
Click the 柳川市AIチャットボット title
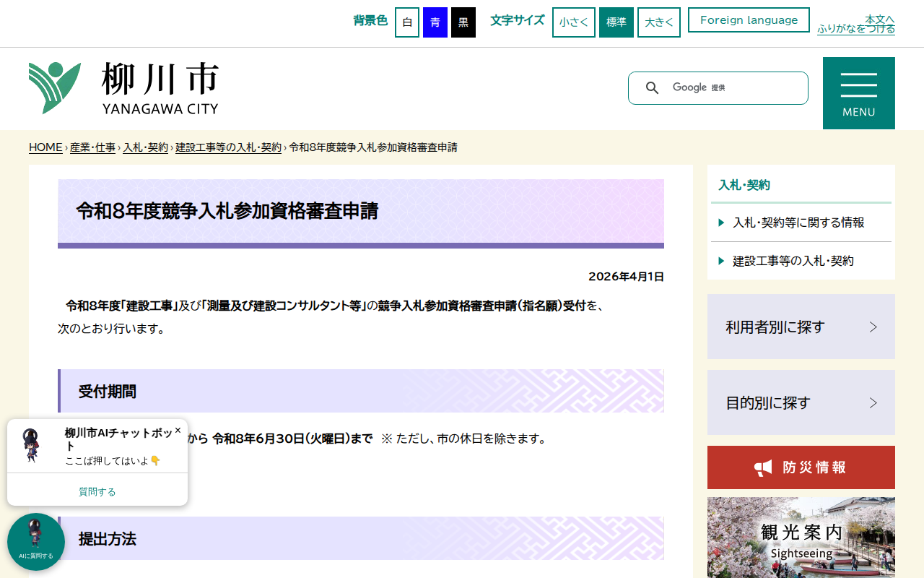(118, 439)
